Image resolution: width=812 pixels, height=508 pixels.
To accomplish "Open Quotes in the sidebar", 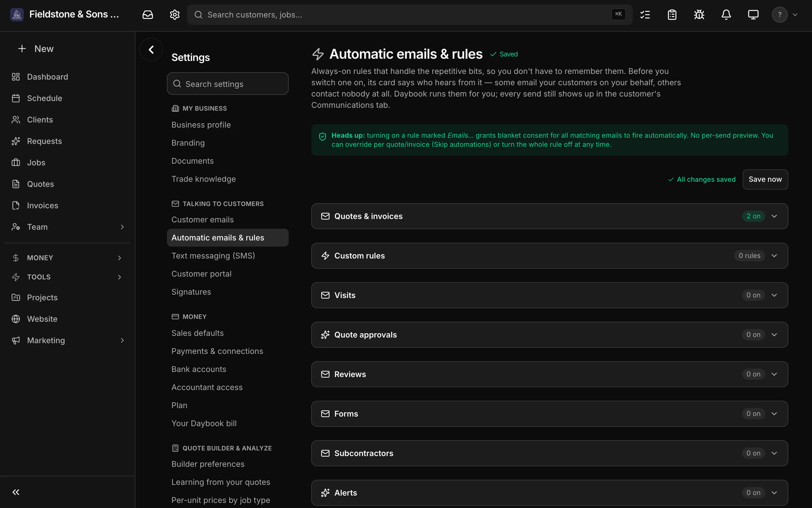I will click(67, 184).
